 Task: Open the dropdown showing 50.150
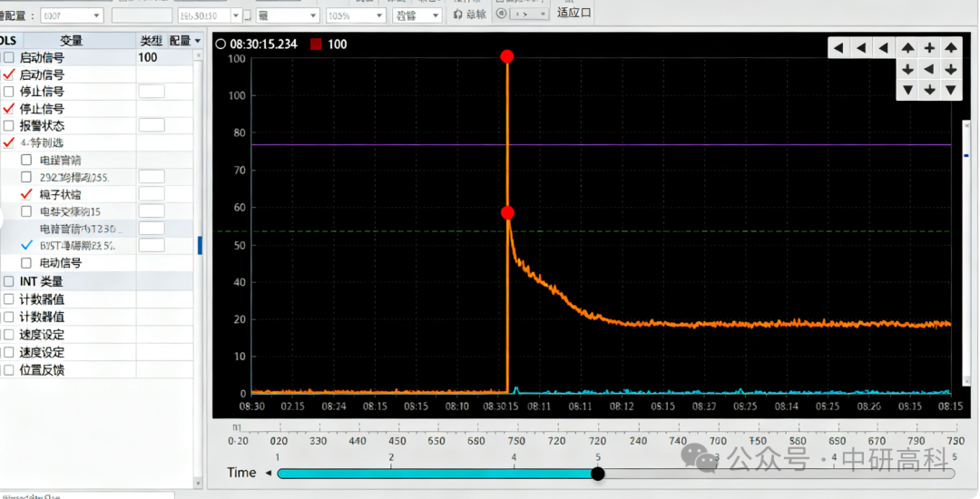(x=210, y=15)
